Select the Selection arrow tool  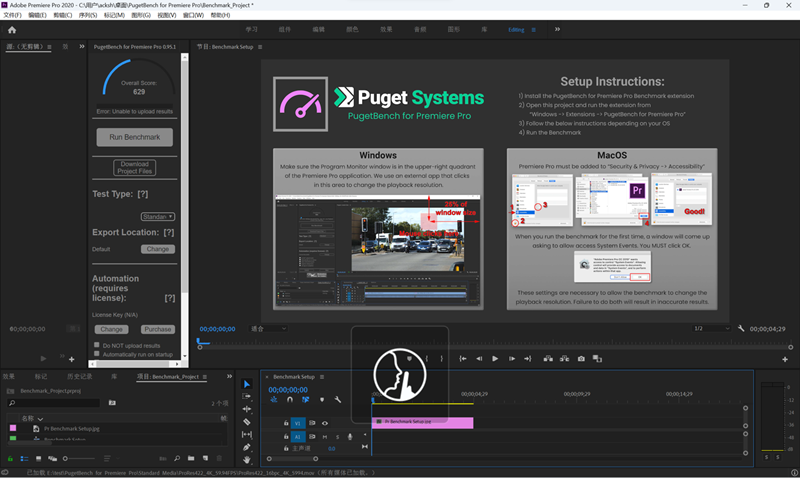coord(247,384)
